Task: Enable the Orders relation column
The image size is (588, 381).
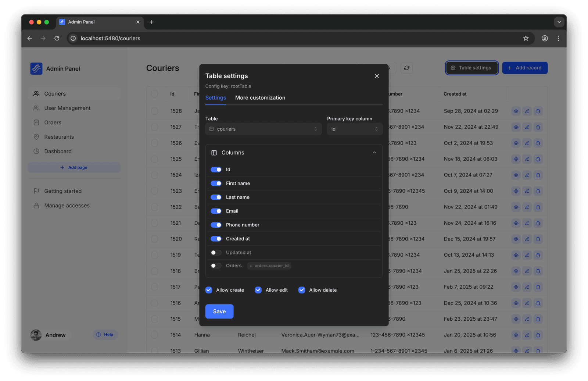Action: pyautogui.click(x=216, y=266)
